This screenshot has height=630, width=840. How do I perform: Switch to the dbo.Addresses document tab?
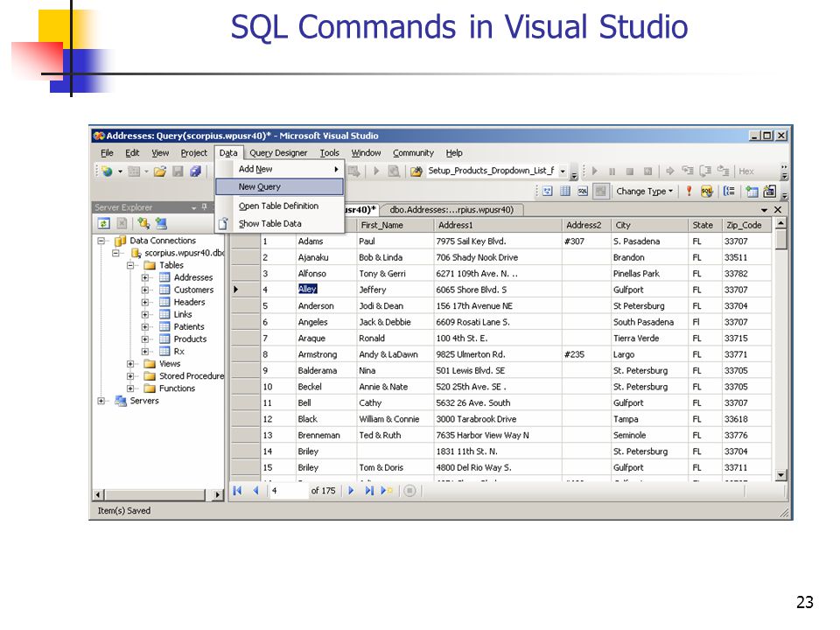click(451, 209)
